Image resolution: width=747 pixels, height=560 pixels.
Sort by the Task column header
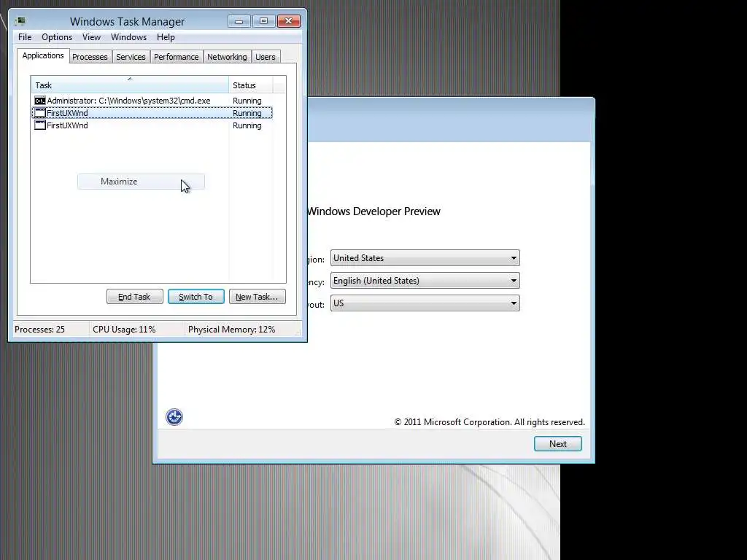pos(130,85)
